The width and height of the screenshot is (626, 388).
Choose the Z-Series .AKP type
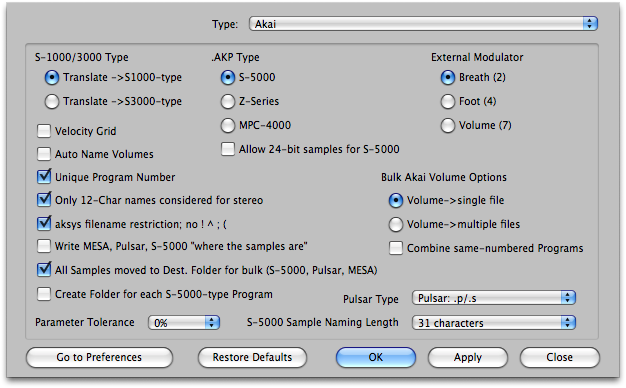coord(228,101)
